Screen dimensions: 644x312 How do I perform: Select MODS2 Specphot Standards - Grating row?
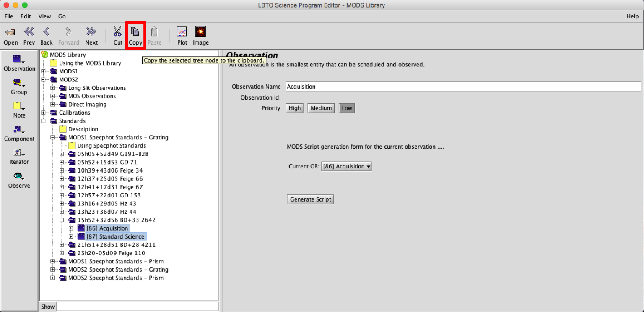point(118,270)
